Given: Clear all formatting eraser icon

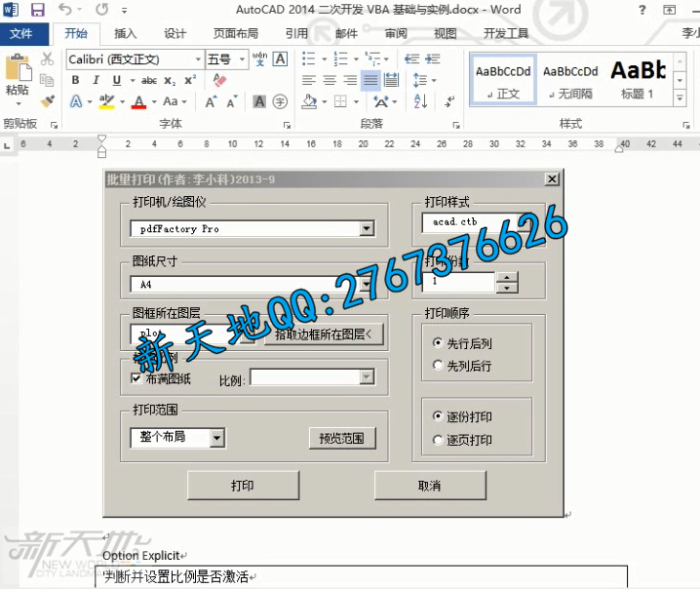Looking at the screenshot, I should (219, 80).
